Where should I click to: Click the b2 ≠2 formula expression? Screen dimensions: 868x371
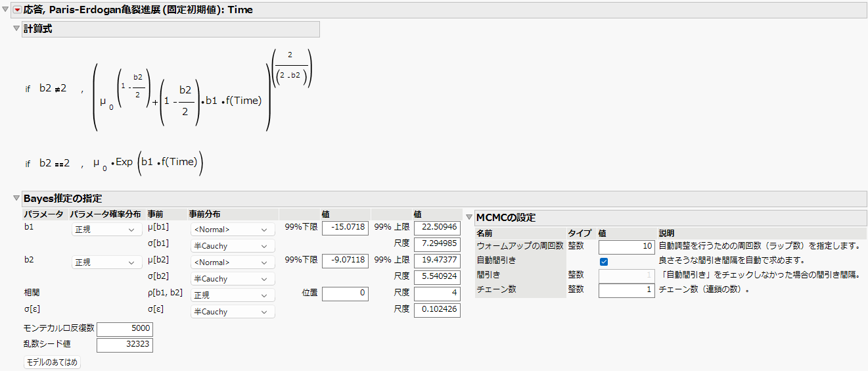point(53,89)
